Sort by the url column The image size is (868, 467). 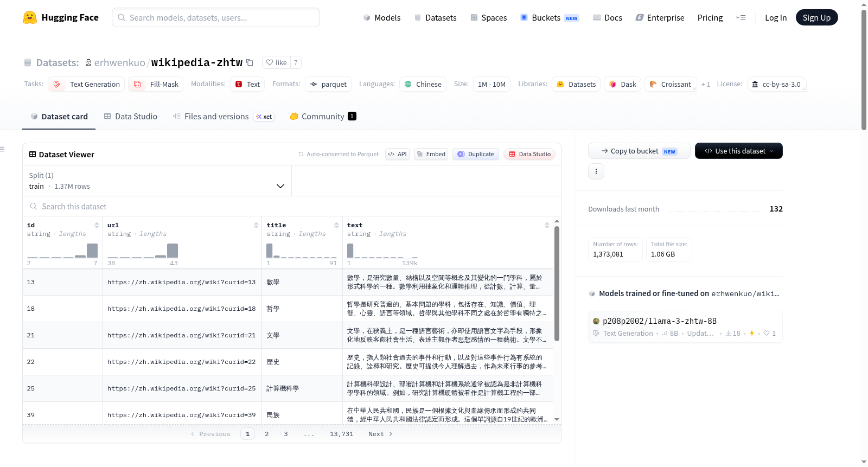256,225
